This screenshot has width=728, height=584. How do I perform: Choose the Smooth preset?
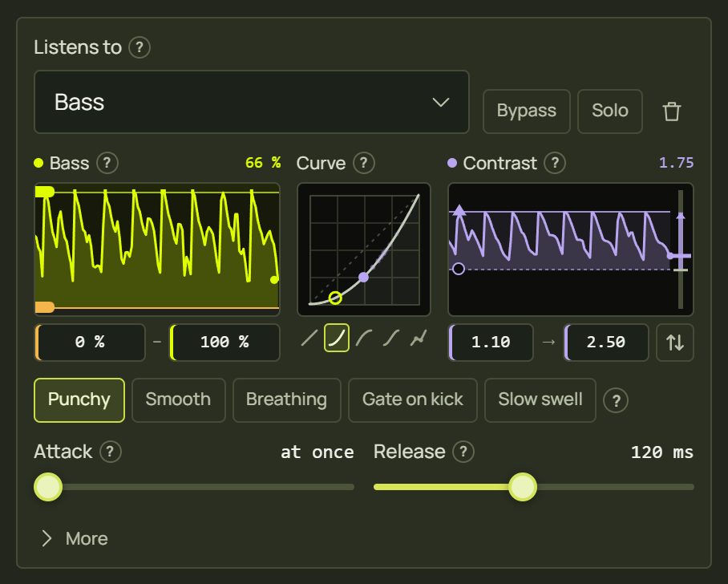point(178,400)
